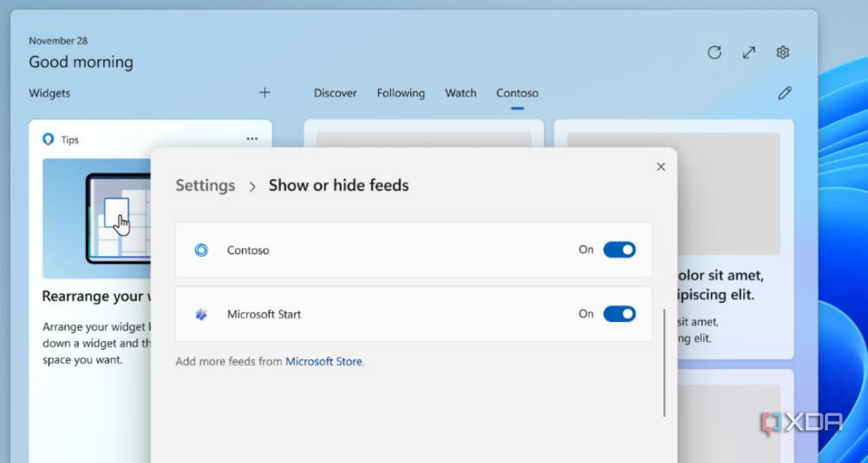Turn off the Contoso feed toggle
Image resolution: width=868 pixels, height=463 pixels.
coord(619,250)
